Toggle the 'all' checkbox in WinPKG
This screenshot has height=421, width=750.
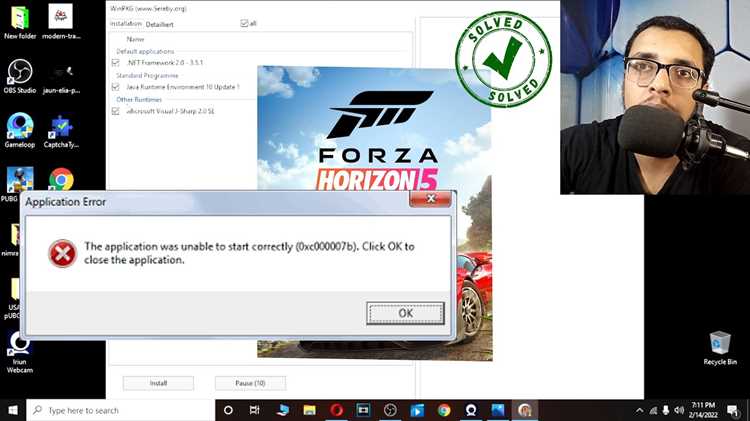[x=244, y=23]
